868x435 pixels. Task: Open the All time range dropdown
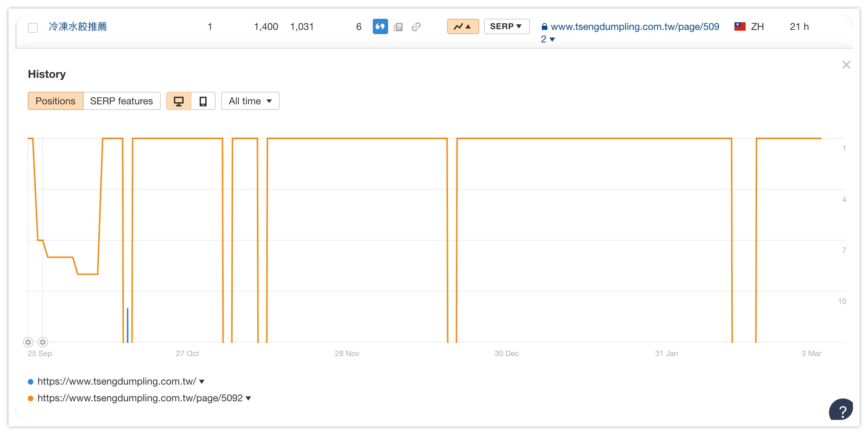pos(250,101)
